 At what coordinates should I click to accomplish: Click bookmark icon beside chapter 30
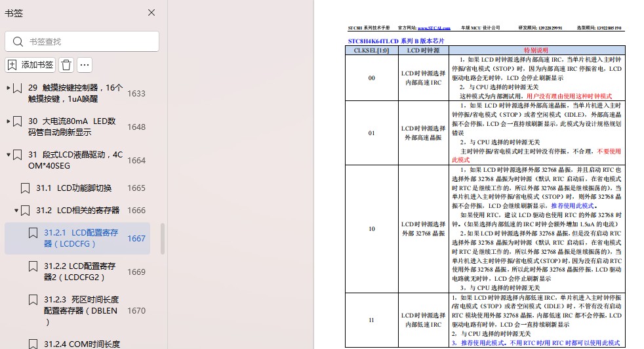coord(17,121)
